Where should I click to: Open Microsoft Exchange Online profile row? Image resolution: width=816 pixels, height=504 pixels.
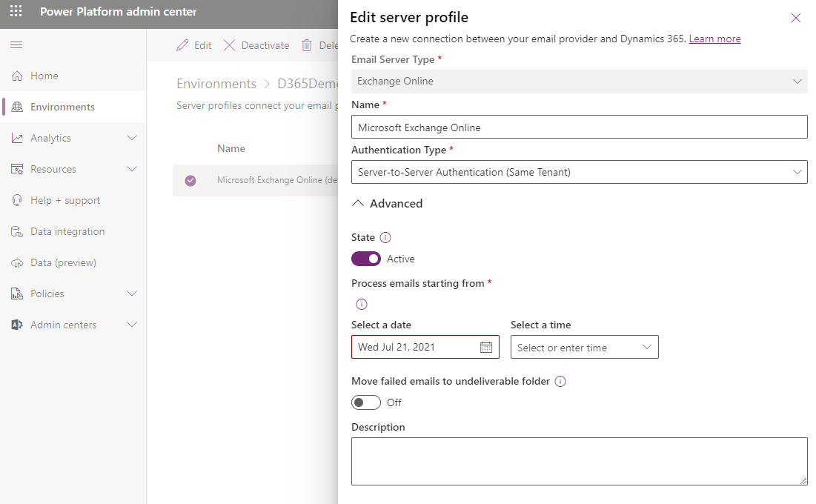point(256,180)
